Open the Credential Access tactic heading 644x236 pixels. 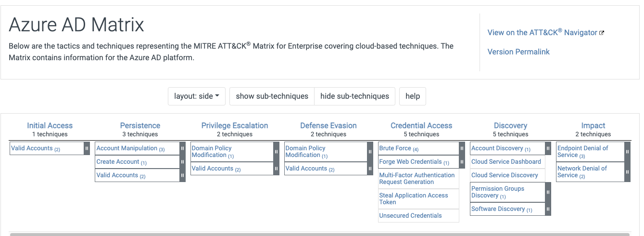(x=421, y=126)
